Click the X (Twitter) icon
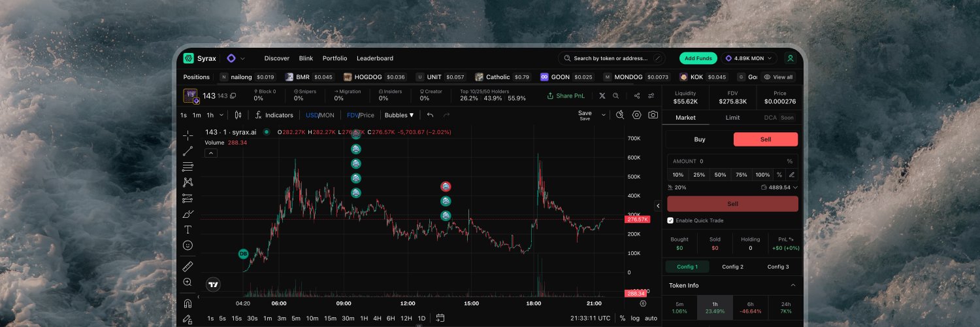The image size is (980, 327). tap(602, 96)
